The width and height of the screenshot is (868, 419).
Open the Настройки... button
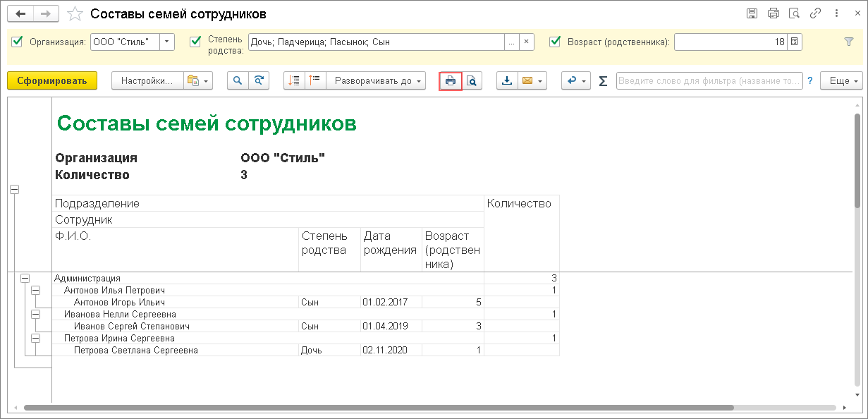(147, 81)
